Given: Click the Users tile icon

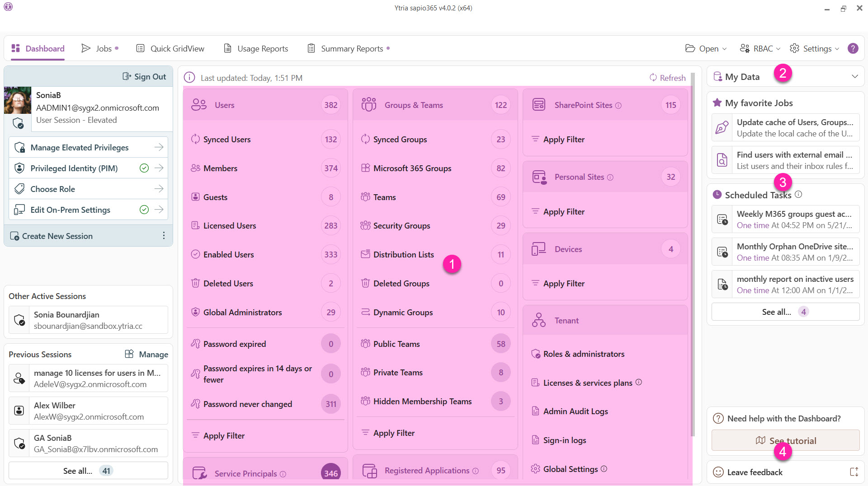Looking at the screenshot, I should point(199,105).
